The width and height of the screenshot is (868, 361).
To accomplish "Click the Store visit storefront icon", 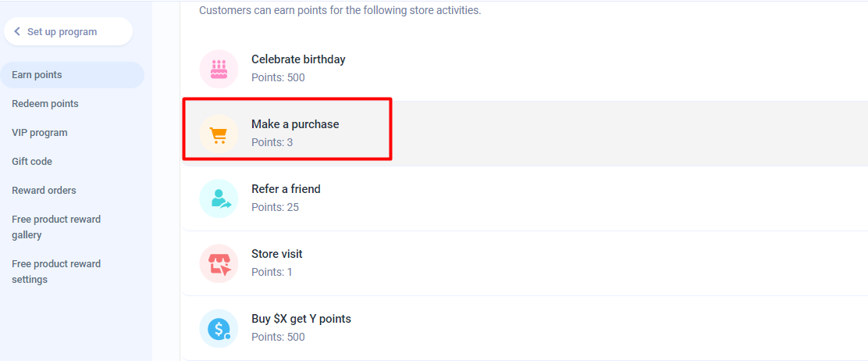I will point(219,263).
